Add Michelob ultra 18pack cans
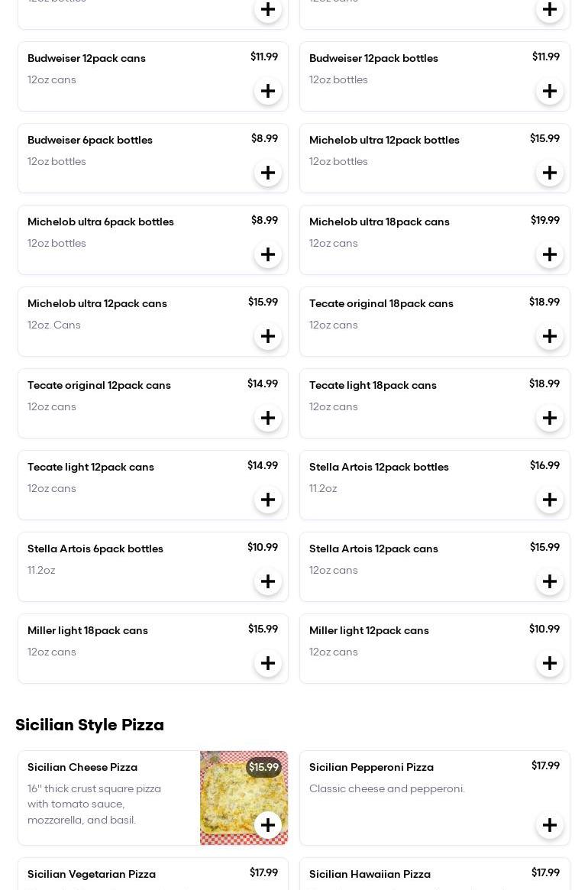 550,255
